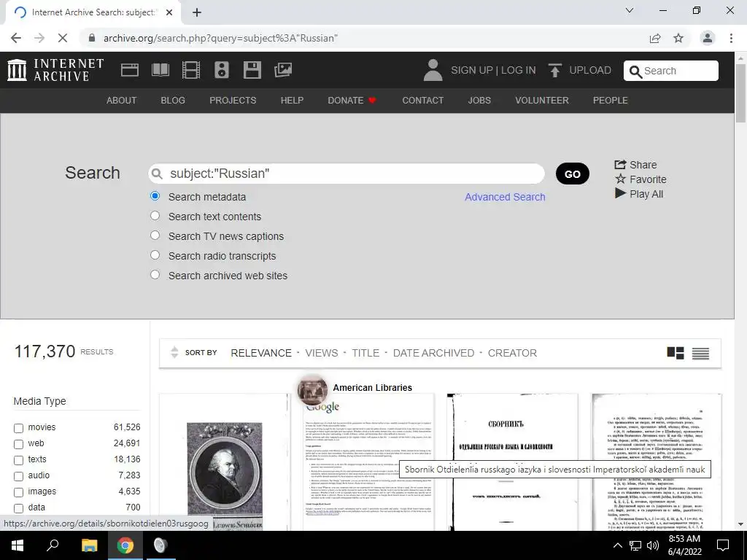
Task: Open the Texts book icon
Action: (160, 70)
